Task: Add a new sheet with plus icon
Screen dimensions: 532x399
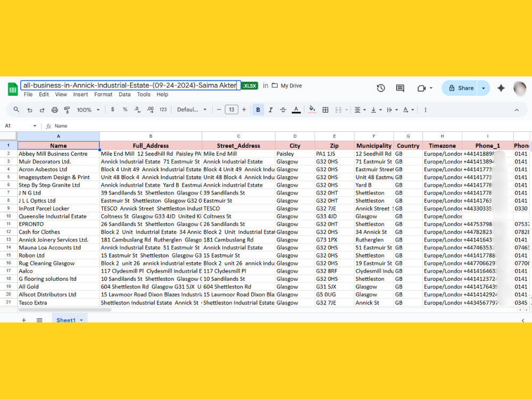Action: (x=24, y=320)
